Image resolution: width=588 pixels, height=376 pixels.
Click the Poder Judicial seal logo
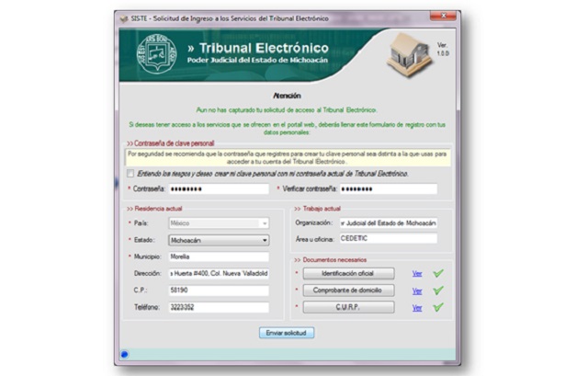click(157, 53)
